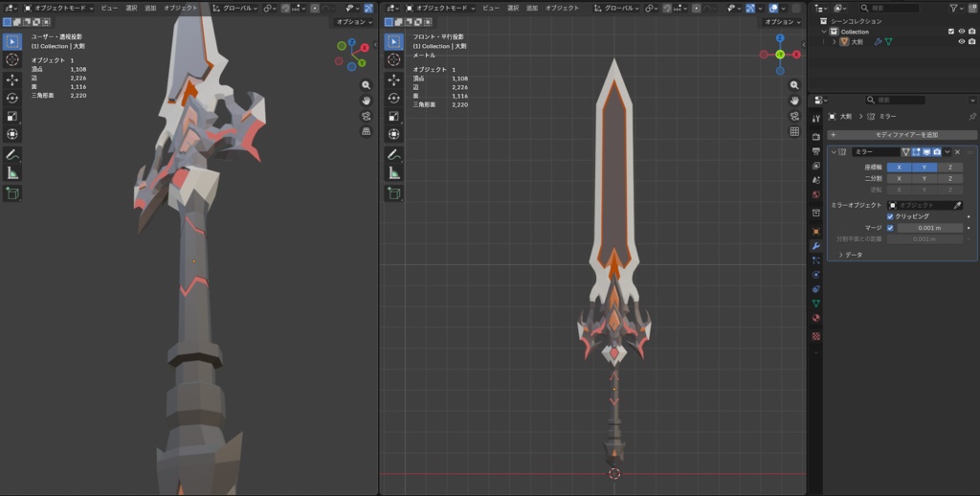Open オブジェクト menu in front viewport

[562, 8]
